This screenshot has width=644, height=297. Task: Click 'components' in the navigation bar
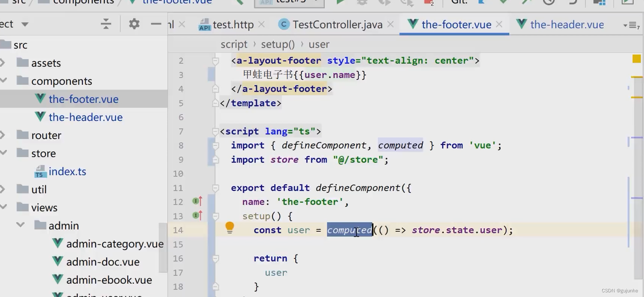pyautogui.click(x=83, y=2)
